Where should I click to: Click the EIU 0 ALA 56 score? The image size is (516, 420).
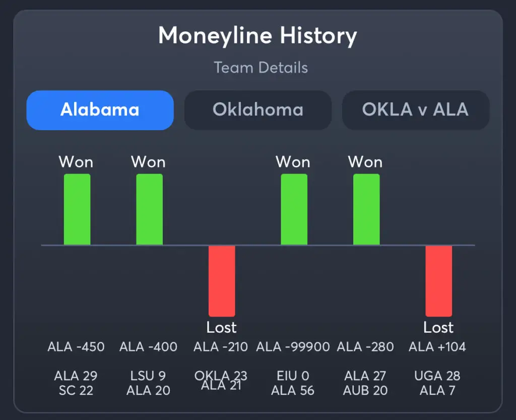point(293,383)
